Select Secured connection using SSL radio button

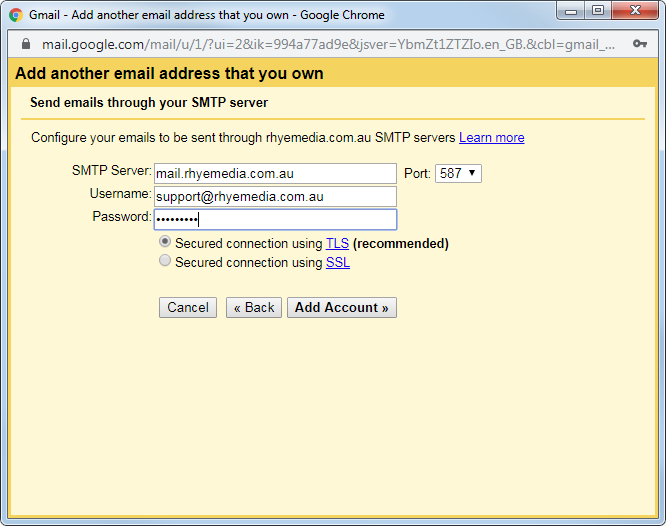point(165,260)
